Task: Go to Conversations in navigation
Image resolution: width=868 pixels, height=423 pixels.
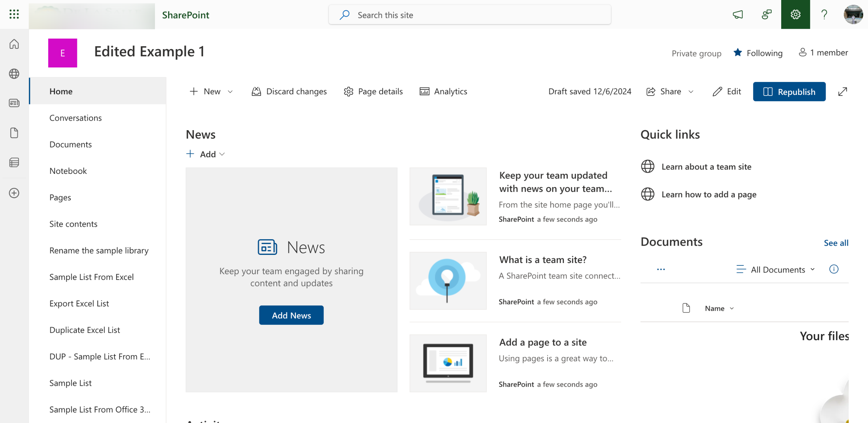Action: (75, 118)
